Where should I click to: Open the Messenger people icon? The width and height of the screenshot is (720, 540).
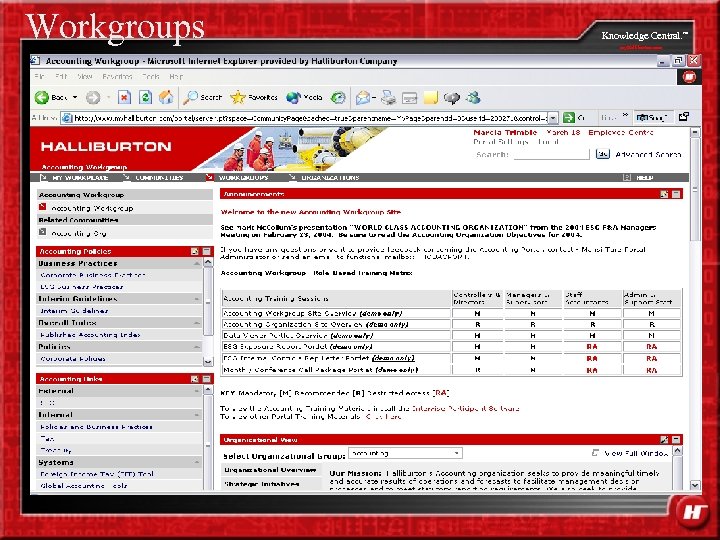pyautogui.click(x=473, y=97)
